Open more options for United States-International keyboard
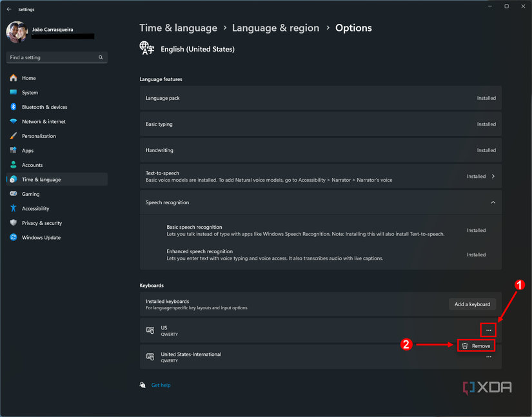The image size is (532, 417). [x=489, y=357]
